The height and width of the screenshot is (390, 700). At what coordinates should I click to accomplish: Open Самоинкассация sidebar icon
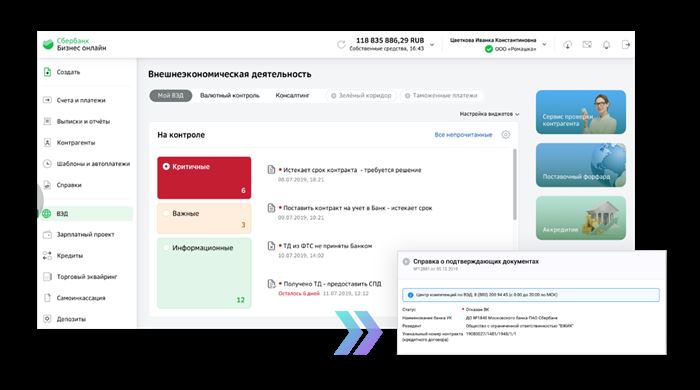click(x=47, y=298)
